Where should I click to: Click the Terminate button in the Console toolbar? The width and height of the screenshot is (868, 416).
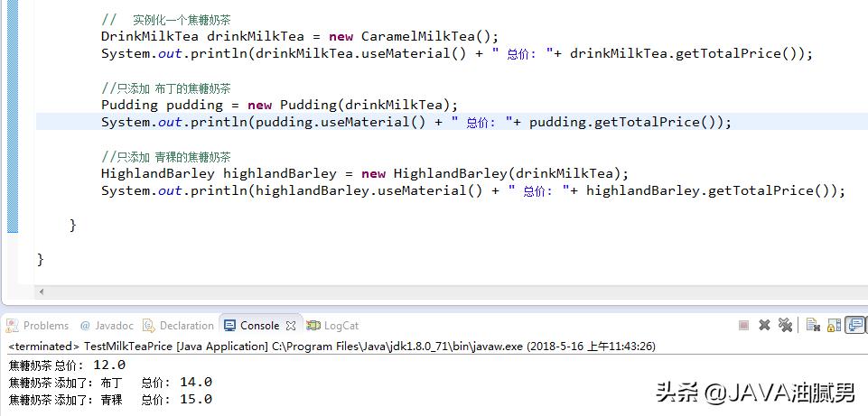coord(744,325)
